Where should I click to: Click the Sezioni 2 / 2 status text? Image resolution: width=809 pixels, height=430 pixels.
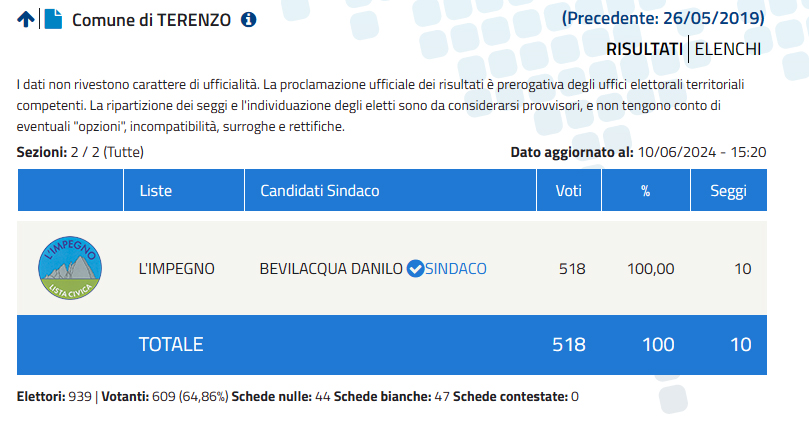(x=80, y=152)
